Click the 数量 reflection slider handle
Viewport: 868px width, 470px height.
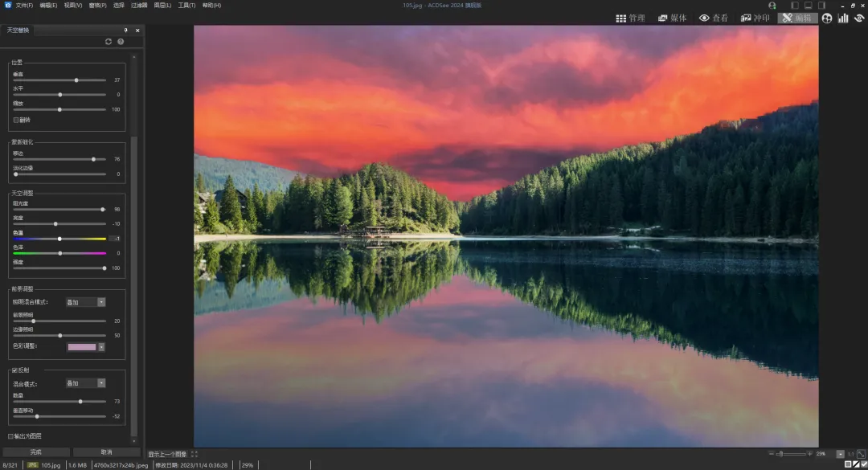click(x=80, y=402)
